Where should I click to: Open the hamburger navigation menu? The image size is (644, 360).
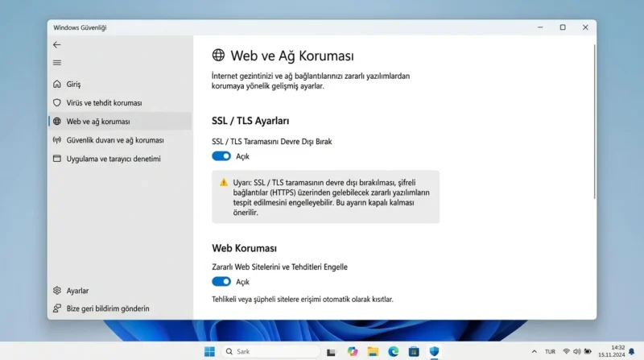[57, 63]
